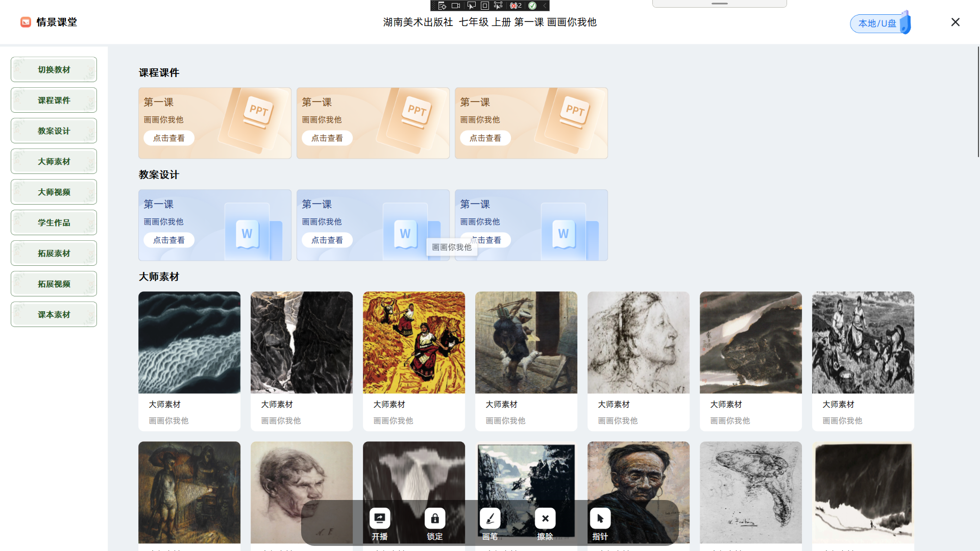The image size is (980, 551).
Task: Click the 本地/U盘 button
Action: [877, 23]
